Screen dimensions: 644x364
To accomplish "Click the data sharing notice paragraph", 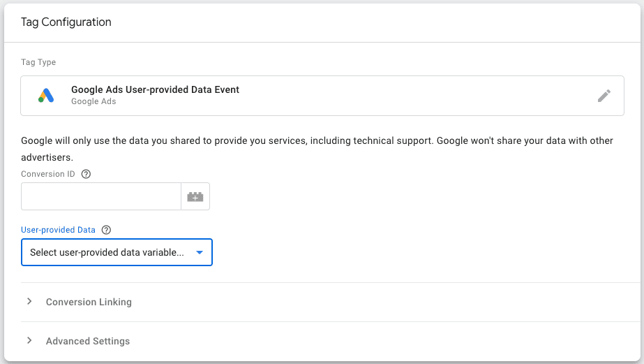I will [317, 149].
